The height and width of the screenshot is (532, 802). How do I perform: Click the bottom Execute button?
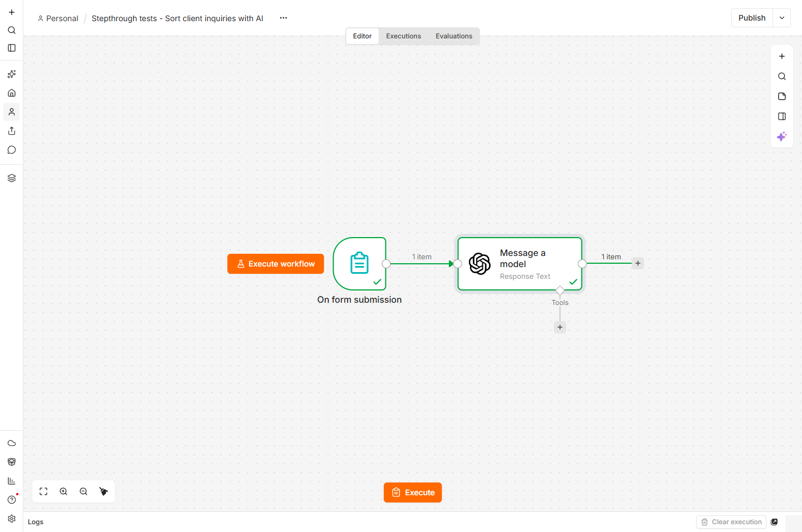pyautogui.click(x=413, y=492)
